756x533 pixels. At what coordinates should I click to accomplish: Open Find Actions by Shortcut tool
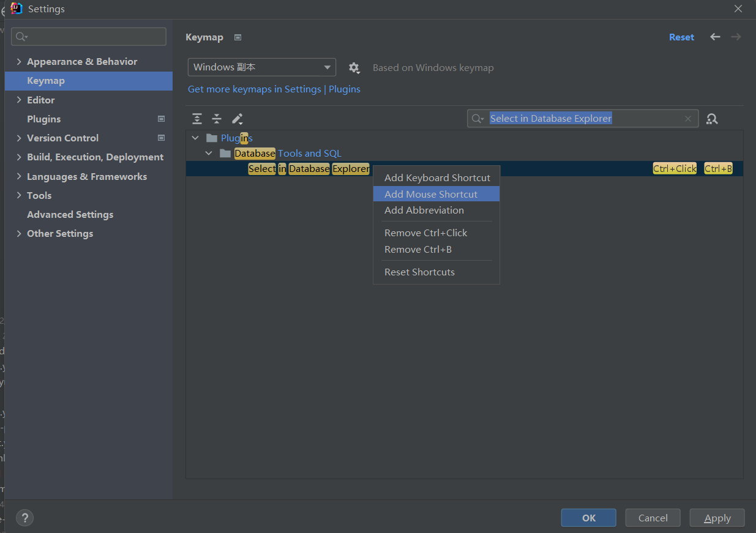click(712, 118)
